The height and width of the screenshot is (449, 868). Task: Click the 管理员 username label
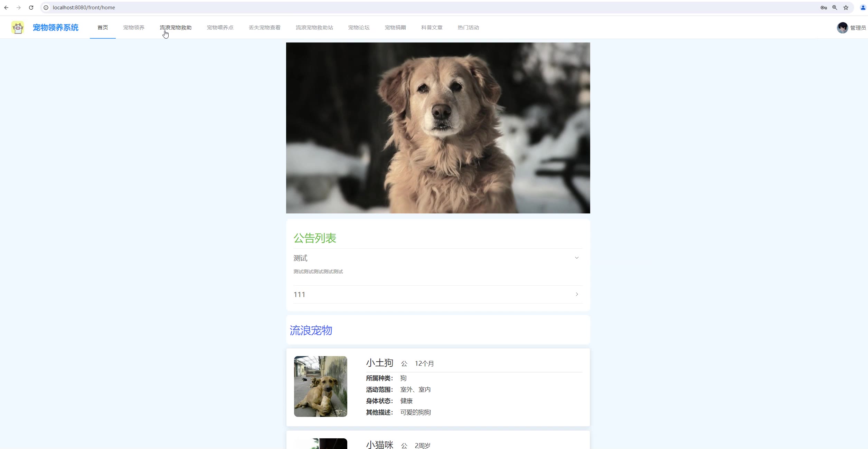tap(858, 28)
